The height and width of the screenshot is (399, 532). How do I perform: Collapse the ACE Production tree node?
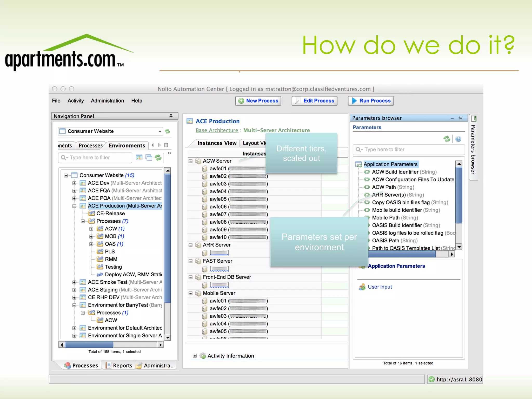click(x=74, y=206)
